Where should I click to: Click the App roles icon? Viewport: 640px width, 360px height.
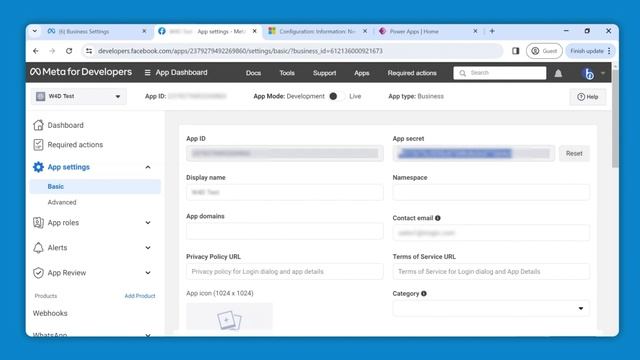point(38,222)
